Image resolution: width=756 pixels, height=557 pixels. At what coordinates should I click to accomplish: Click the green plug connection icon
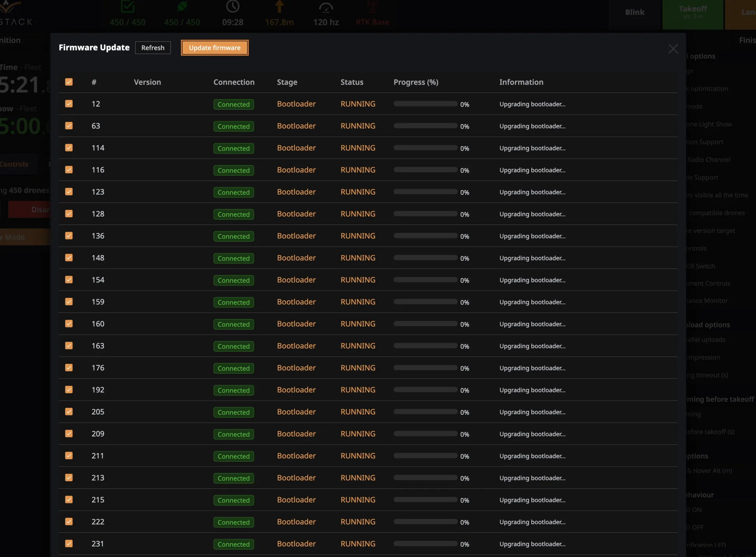(182, 7)
